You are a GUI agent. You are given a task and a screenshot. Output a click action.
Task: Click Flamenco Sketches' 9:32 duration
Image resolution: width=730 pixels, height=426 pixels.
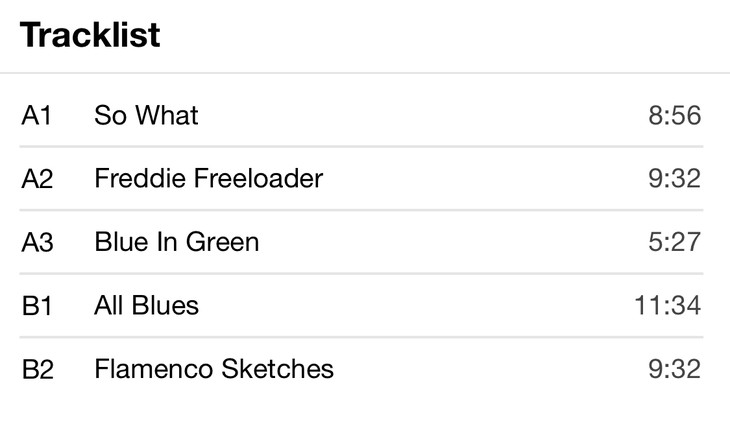(674, 369)
